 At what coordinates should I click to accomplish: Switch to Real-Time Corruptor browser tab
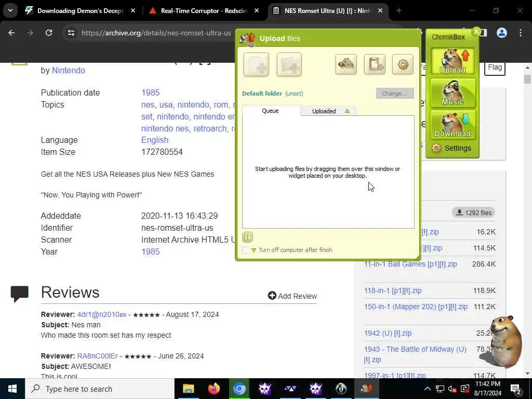(204, 10)
